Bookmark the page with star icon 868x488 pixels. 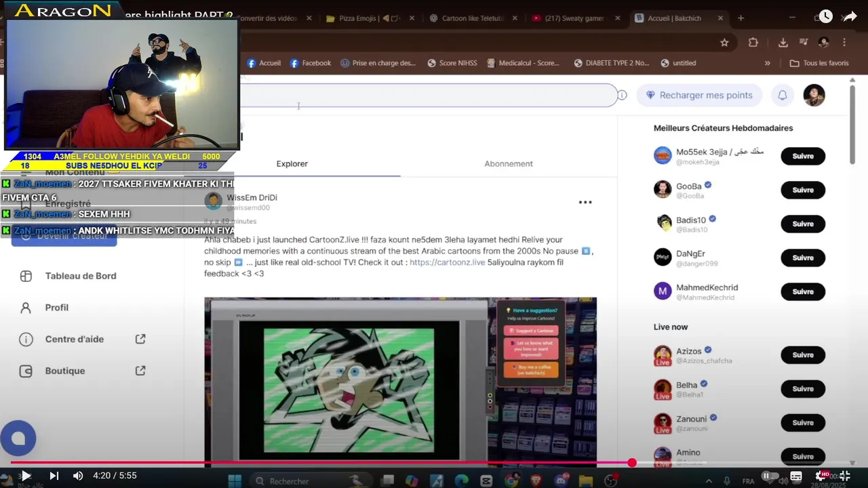coord(724,42)
